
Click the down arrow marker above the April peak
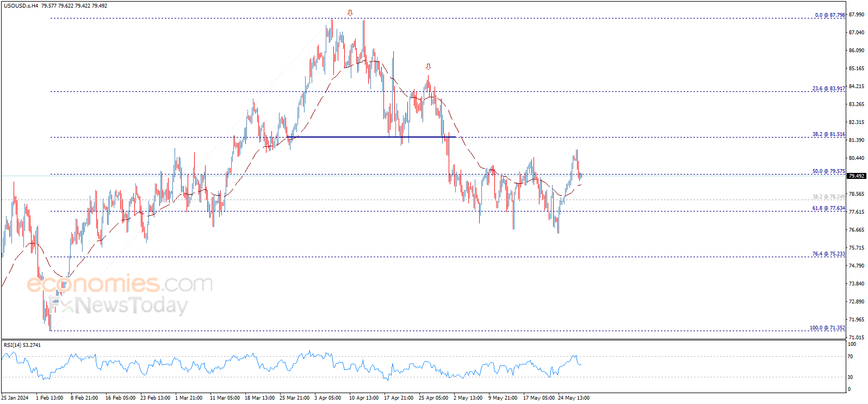tap(350, 13)
